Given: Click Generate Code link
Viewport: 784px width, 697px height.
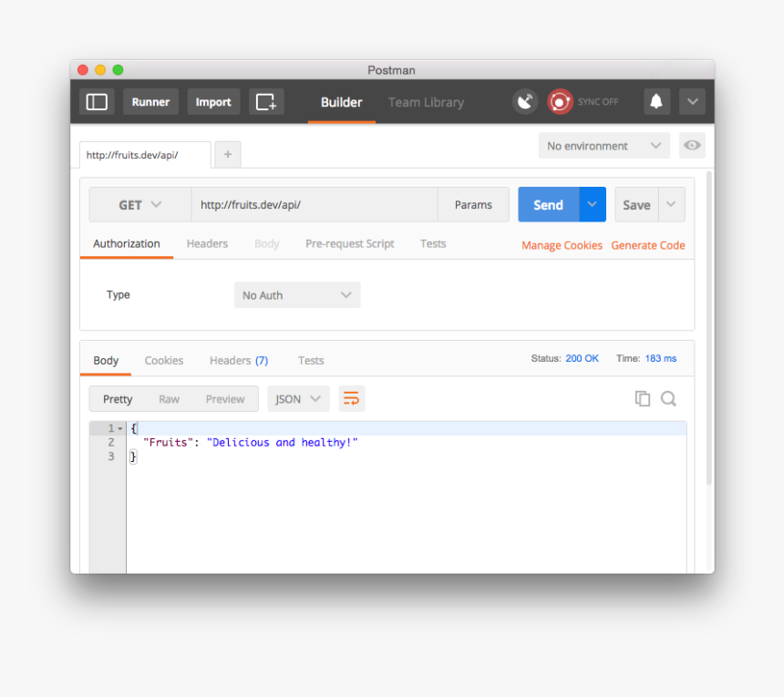Looking at the screenshot, I should click(x=648, y=245).
